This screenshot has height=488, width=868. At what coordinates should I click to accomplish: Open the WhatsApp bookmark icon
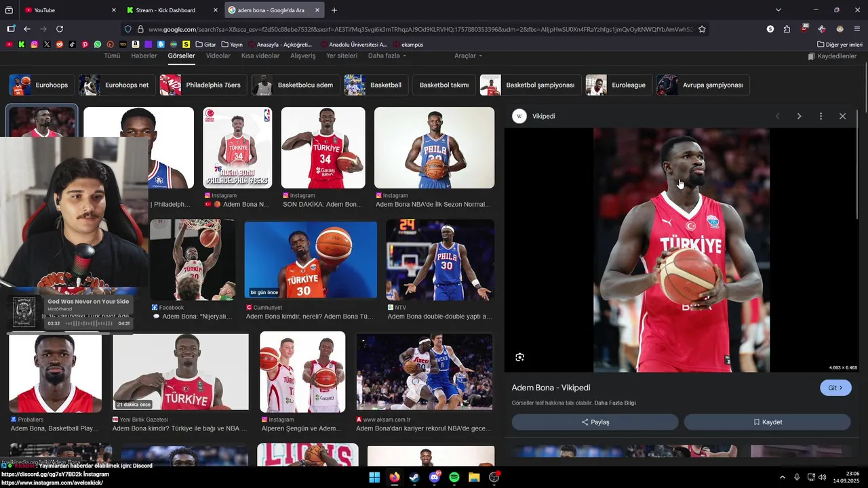coord(98,44)
